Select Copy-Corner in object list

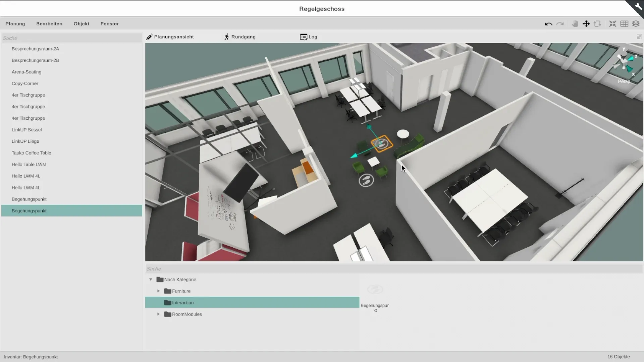72,83
